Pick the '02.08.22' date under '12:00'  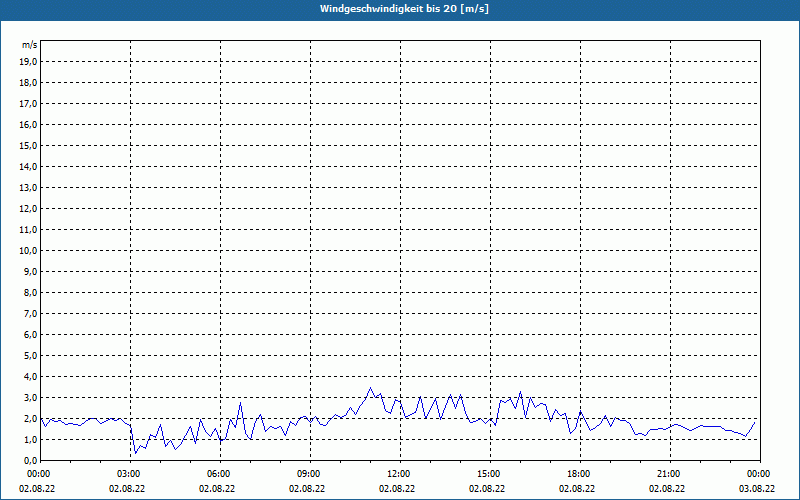397,488
